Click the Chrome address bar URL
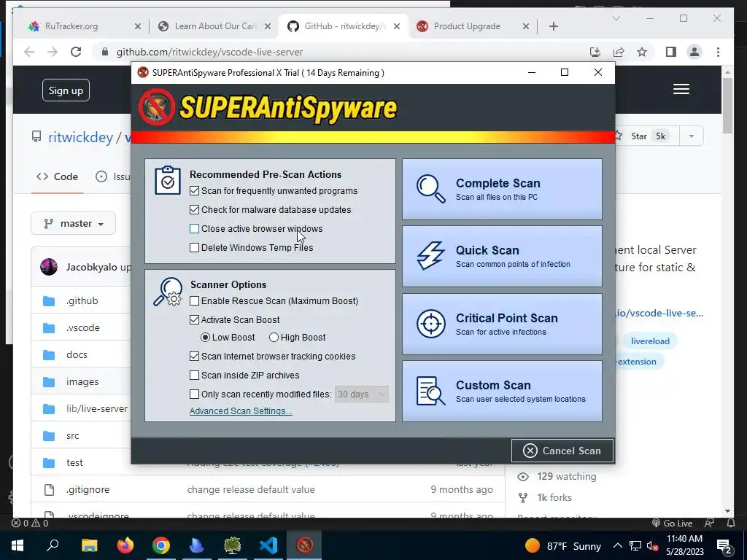This screenshot has width=747, height=560. (209, 52)
